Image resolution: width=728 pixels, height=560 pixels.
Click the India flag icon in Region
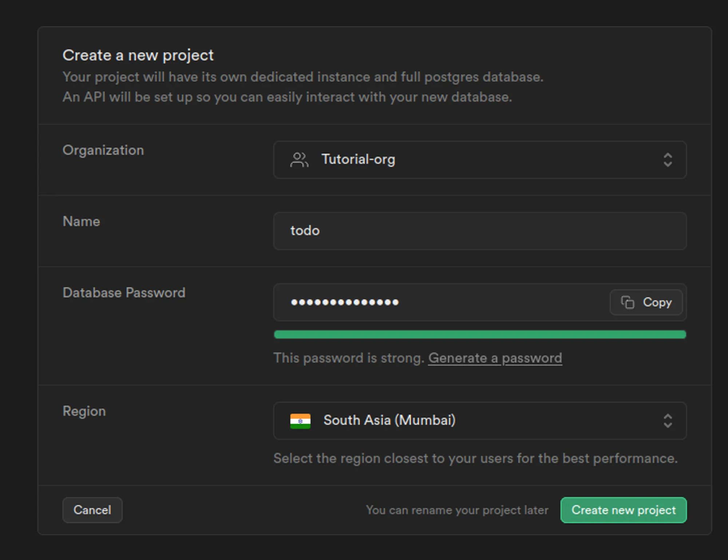pyautogui.click(x=300, y=421)
